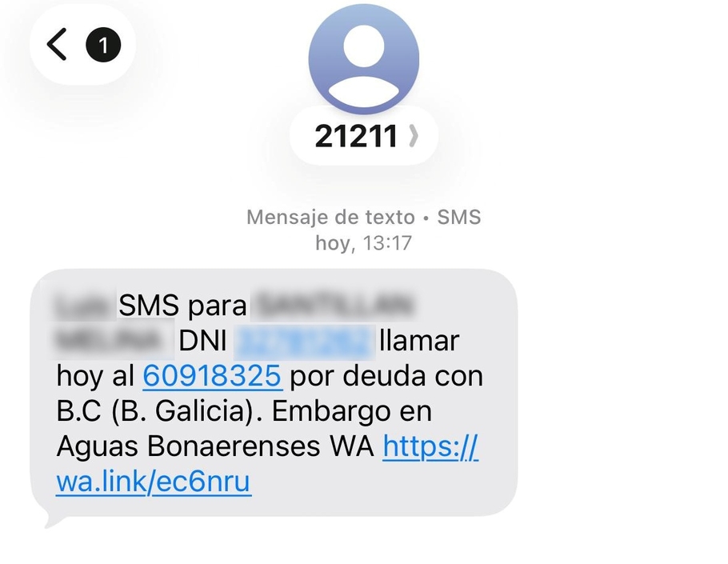
Task: Open the https:// link text
Action: pos(430,446)
